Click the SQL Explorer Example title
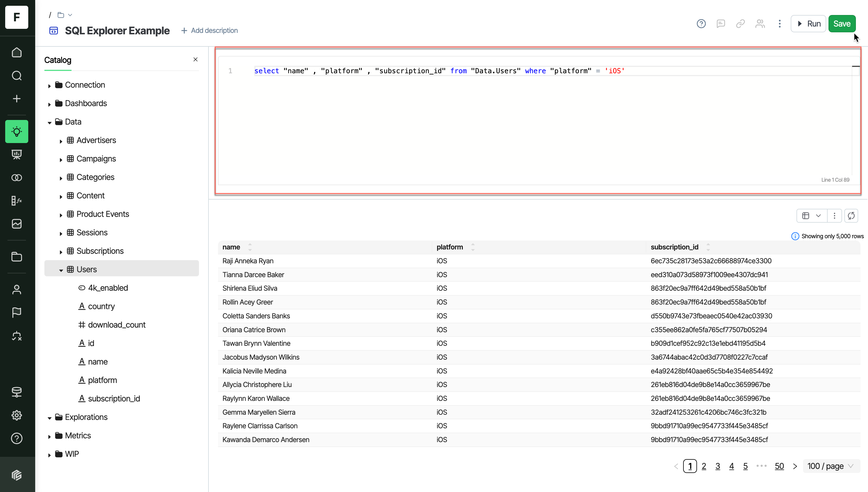The width and height of the screenshot is (868, 492). click(x=117, y=30)
